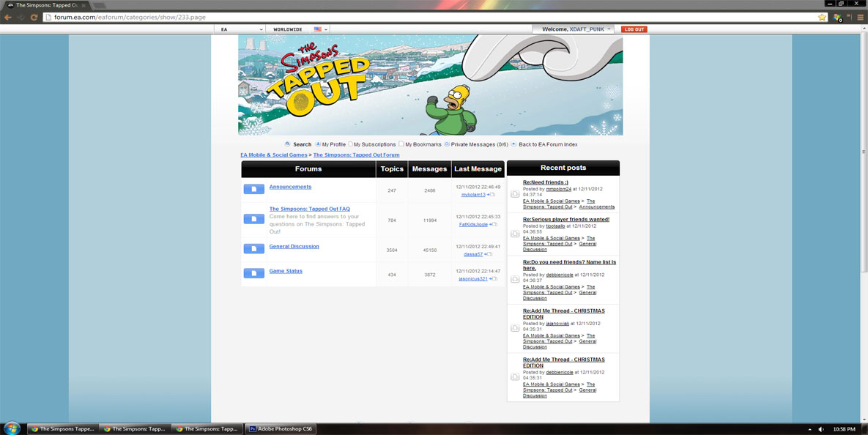This screenshot has width=868, height=435.
Task: Click post icon next to Re:Serious player friends wanted
Action: 515,234
